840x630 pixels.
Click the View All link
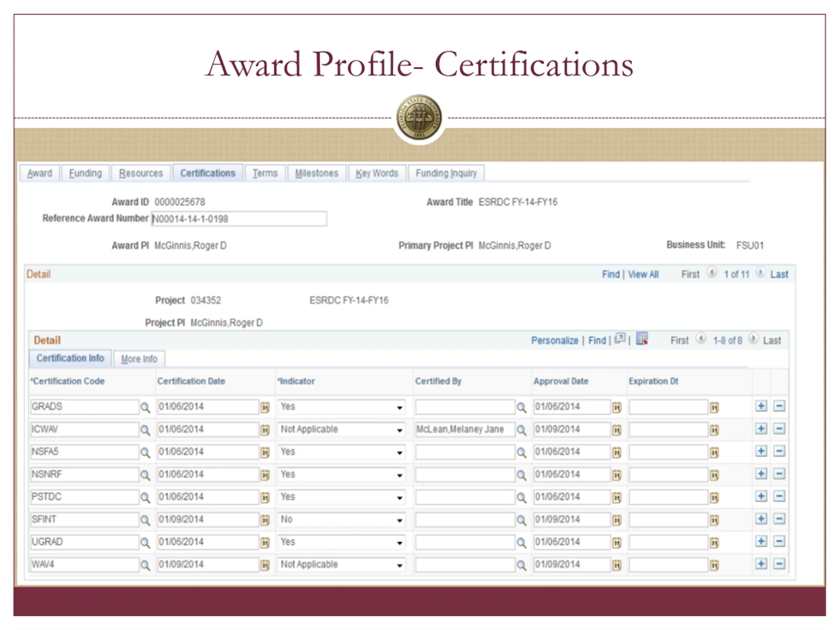[643, 274]
